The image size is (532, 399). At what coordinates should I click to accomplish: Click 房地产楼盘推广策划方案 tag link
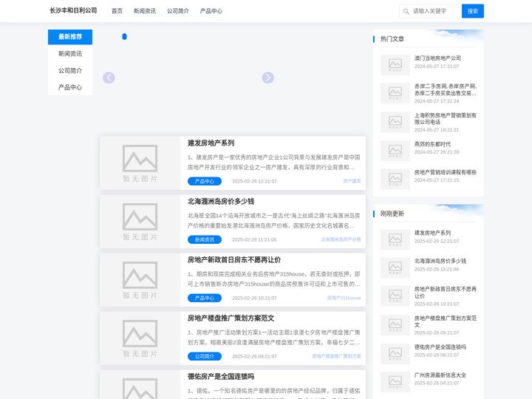click(336, 356)
